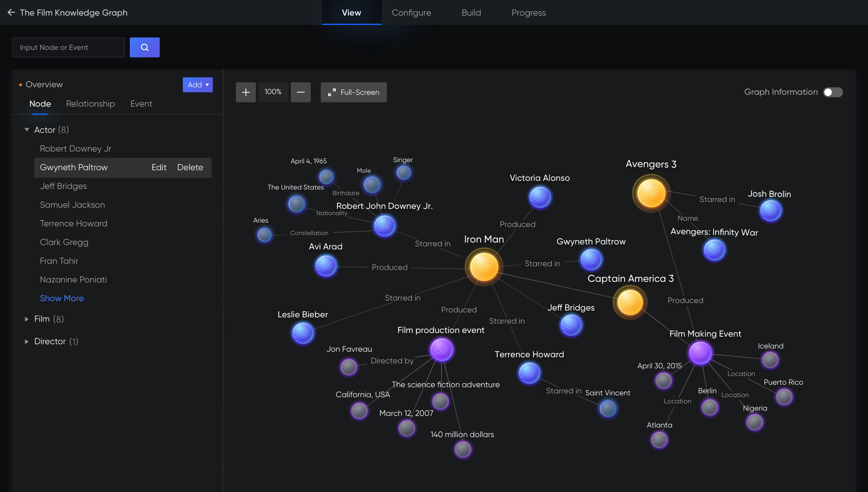The image size is (868, 492).
Task: Enter Full-Screen mode with the expand icon
Action: [354, 92]
